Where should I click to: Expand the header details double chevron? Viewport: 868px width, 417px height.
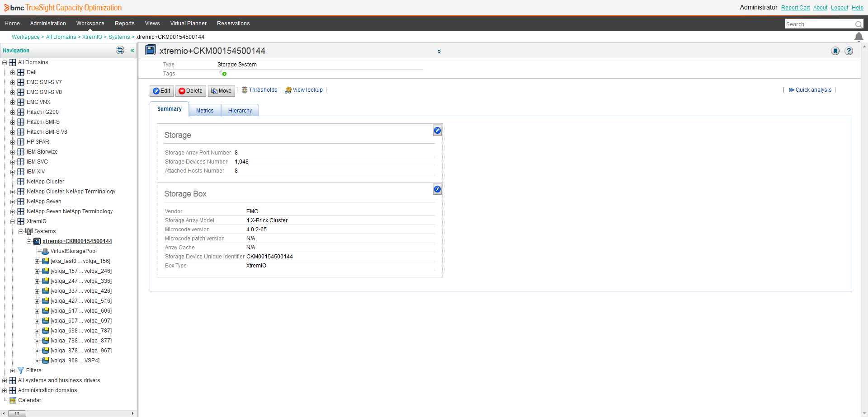click(439, 52)
